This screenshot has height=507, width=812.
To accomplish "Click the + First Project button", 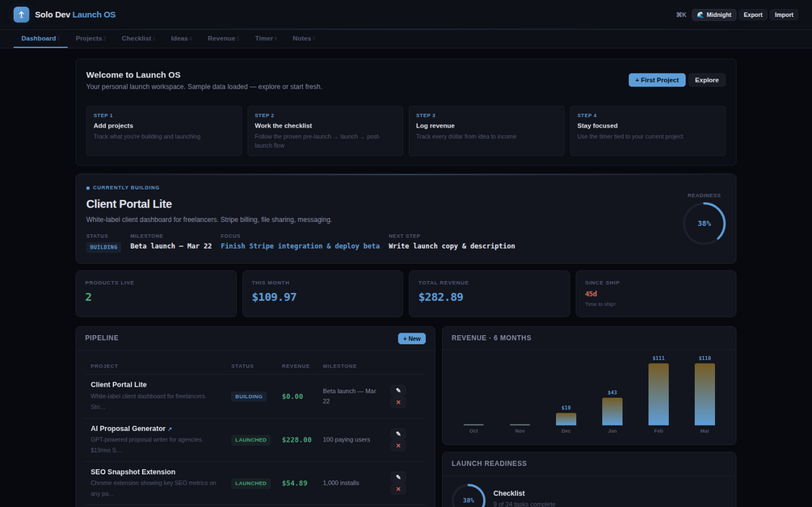I will click(657, 80).
